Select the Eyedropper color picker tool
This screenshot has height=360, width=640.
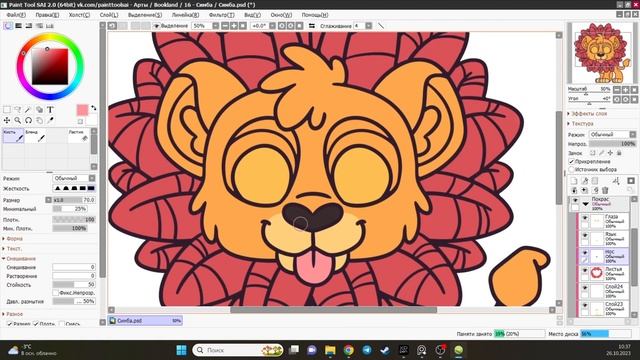coord(50,120)
